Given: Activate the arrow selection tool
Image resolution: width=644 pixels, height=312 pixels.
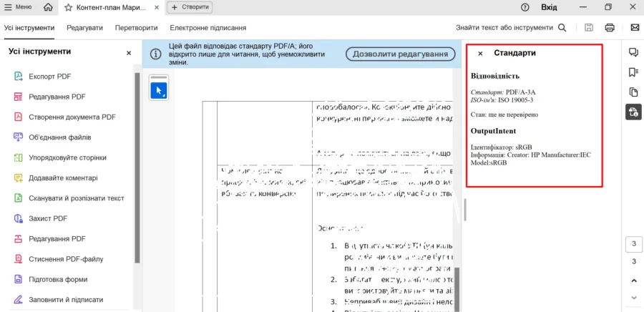Looking at the screenshot, I should tap(159, 91).
